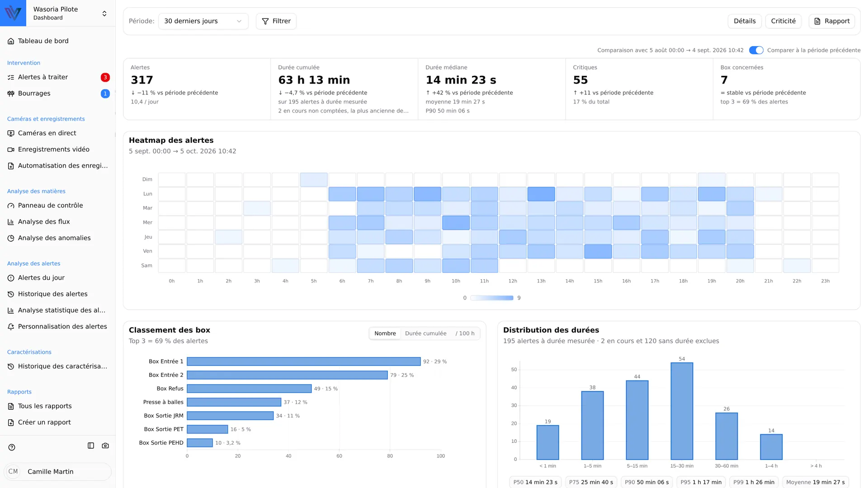Image resolution: width=868 pixels, height=488 pixels.
Task: Click the Analyse des flux chart icon
Action: 11,222
